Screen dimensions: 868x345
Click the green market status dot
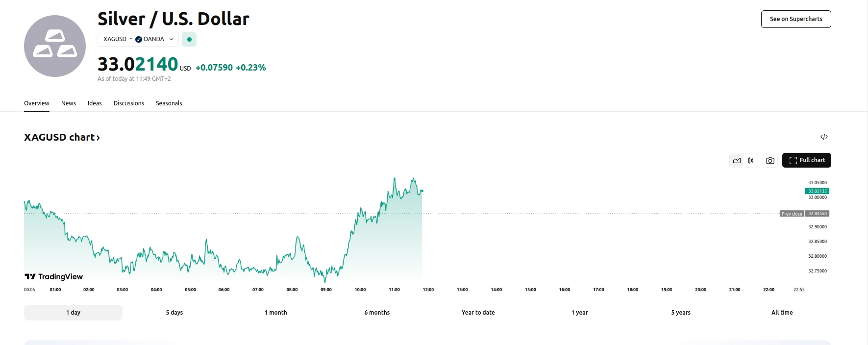click(x=189, y=39)
